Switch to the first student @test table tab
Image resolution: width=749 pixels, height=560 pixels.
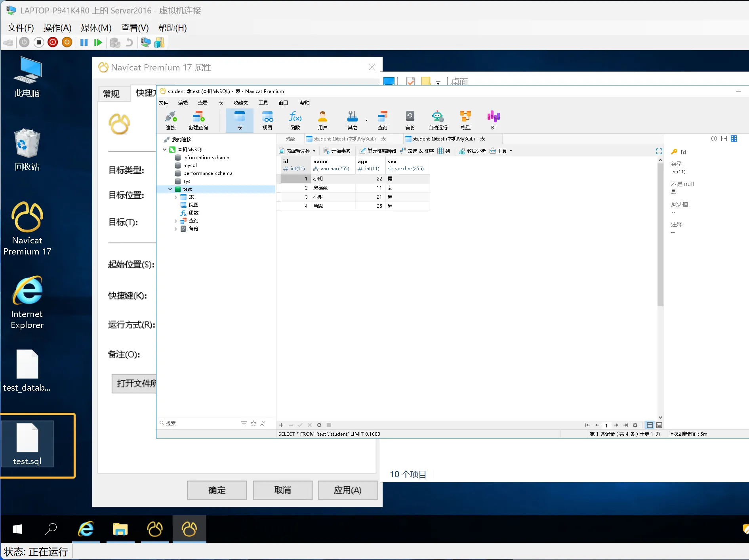tap(354, 139)
